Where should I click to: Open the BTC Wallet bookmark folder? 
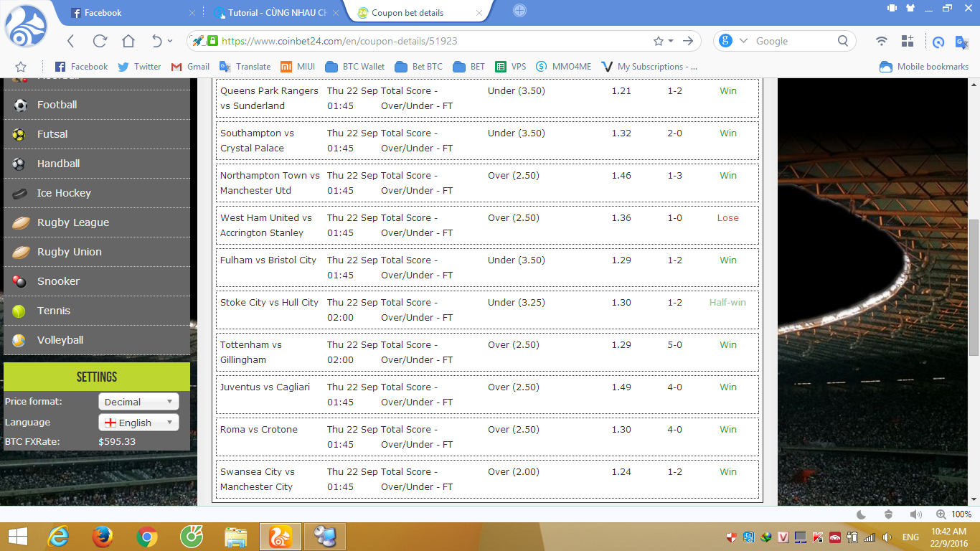coord(355,67)
